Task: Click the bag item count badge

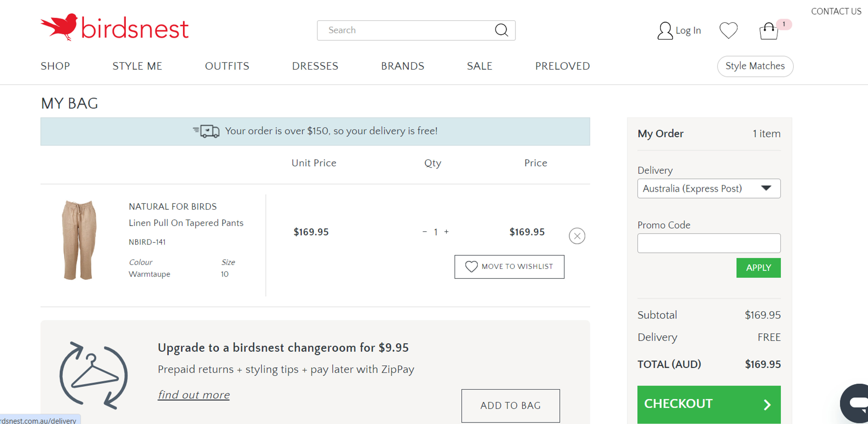Action: (x=784, y=24)
